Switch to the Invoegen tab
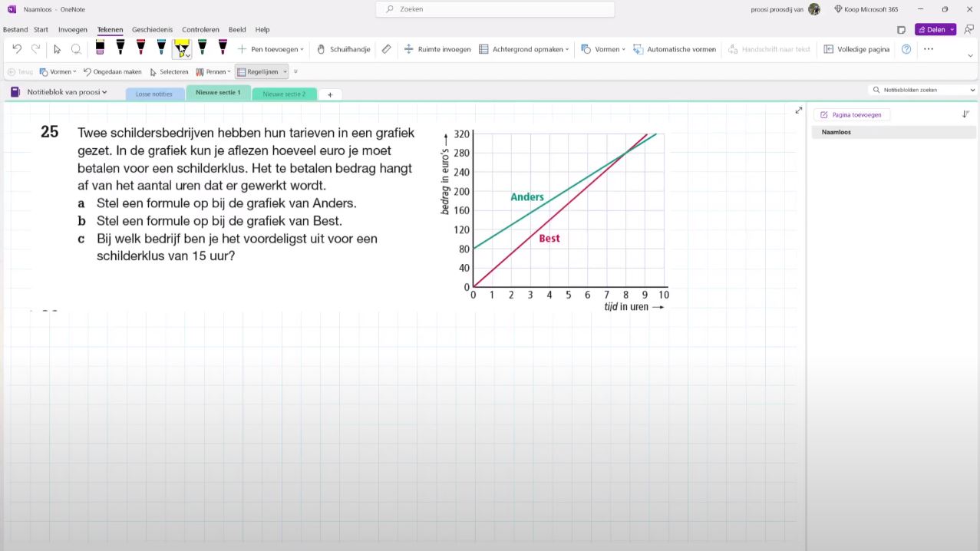Screen dimensions: 980x551 coord(73,30)
